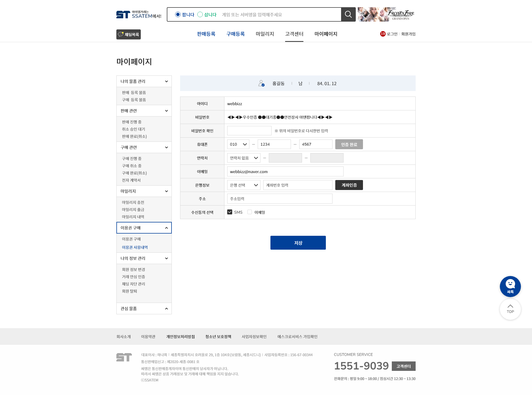The width and height of the screenshot is (532, 395).
Task: Open the 고객센터 navigation tab
Action: point(294,34)
